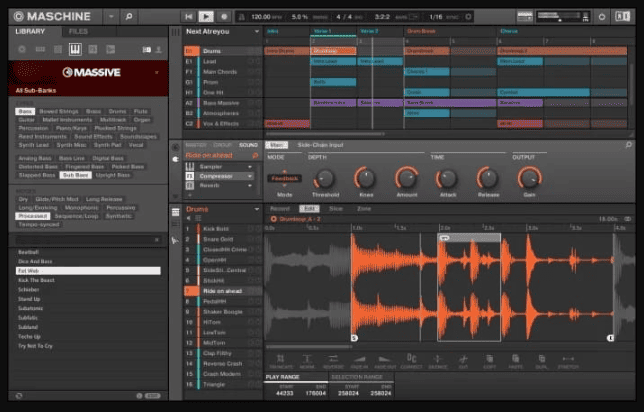Adjust the Gain knob
Screen dimensions: 644x412
(x=530, y=178)
